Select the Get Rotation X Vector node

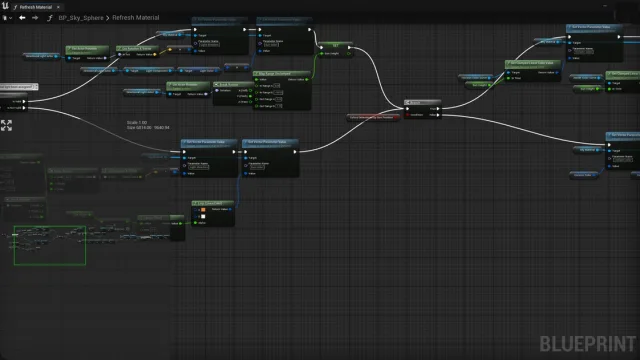137,52
